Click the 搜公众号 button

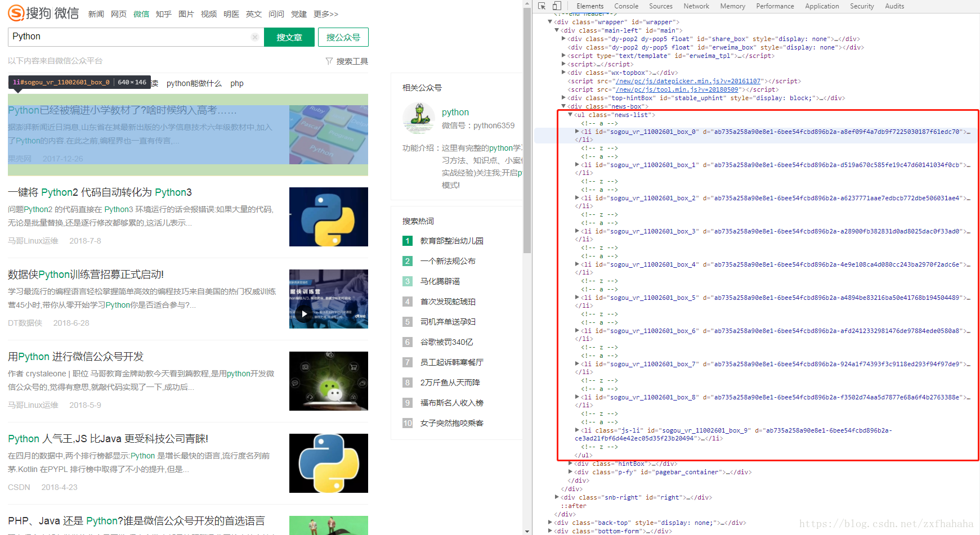click(343, 37)
